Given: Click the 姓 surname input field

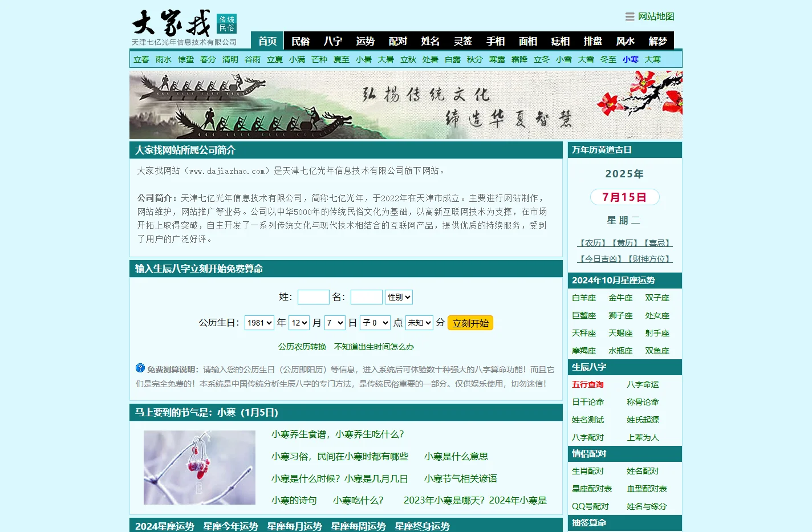Looking at the screenshot, I should [x=313, y=297].
